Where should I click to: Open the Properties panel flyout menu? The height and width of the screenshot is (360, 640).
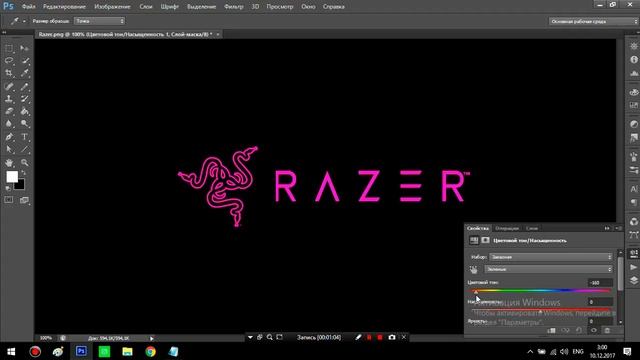tap(618, 228)
